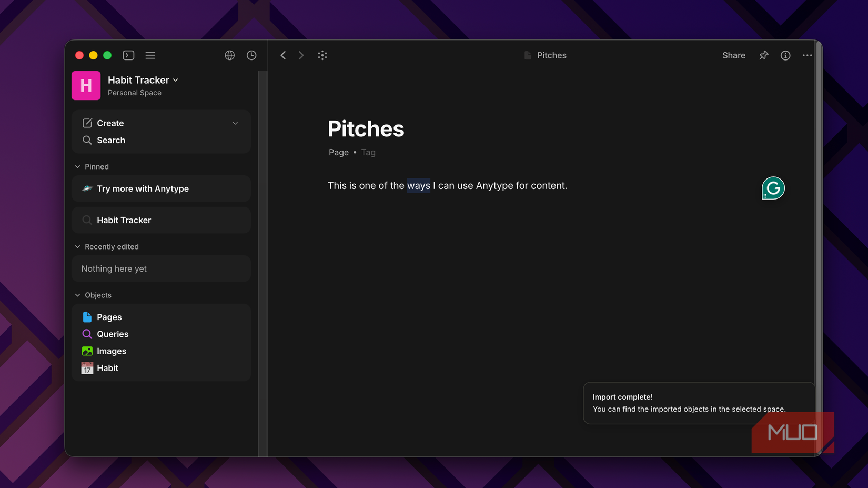
Task: Open the info panel with the info icon
Action: tap(785, 55)
